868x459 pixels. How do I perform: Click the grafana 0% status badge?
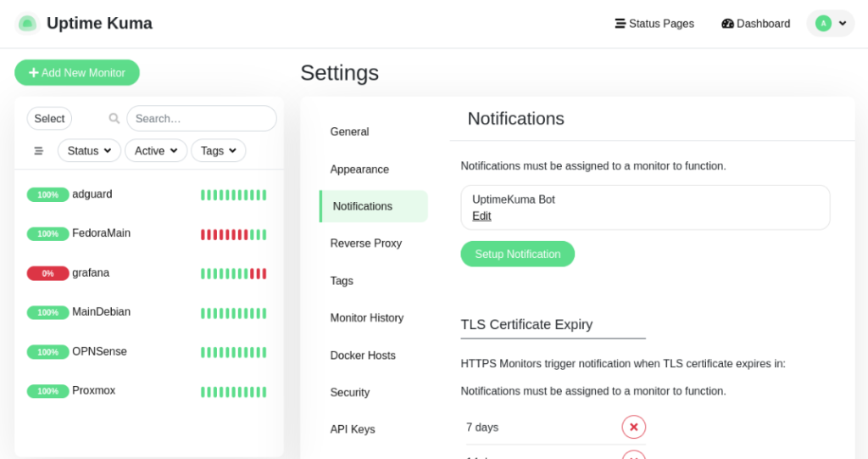click(x=47, y=273)
